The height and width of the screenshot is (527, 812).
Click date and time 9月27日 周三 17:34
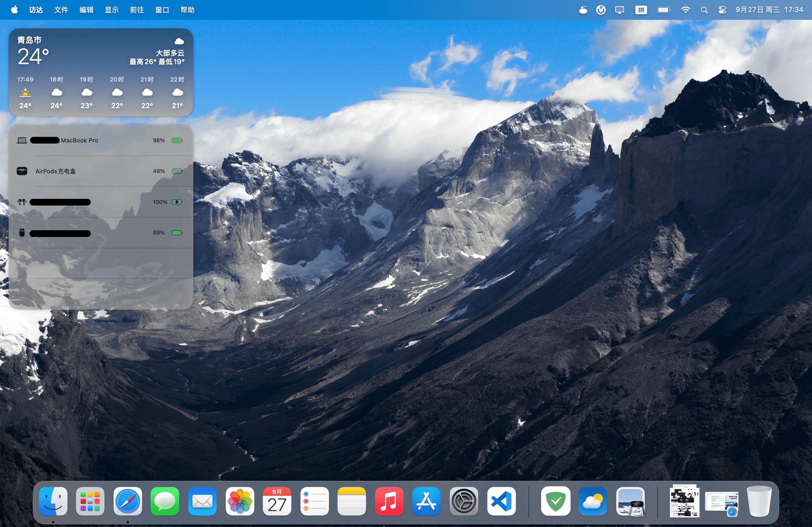pyautogui.click(x=769, y=10)
